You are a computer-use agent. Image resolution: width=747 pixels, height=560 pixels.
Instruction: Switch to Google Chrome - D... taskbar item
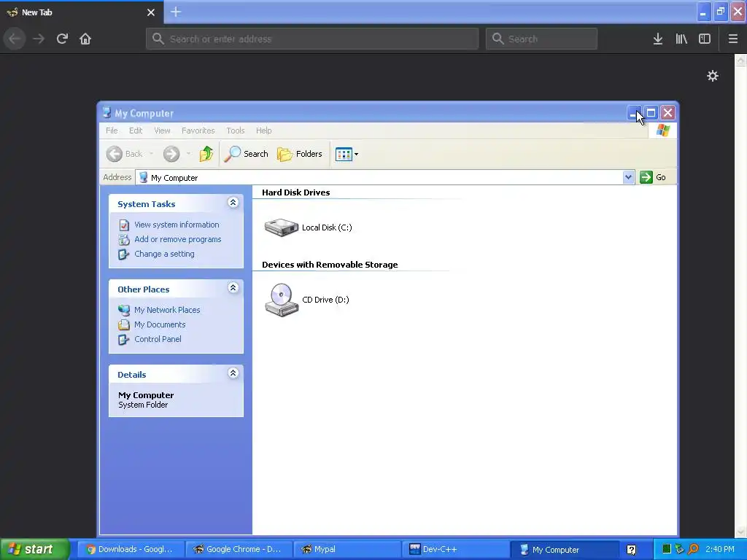tap(238, 550)
